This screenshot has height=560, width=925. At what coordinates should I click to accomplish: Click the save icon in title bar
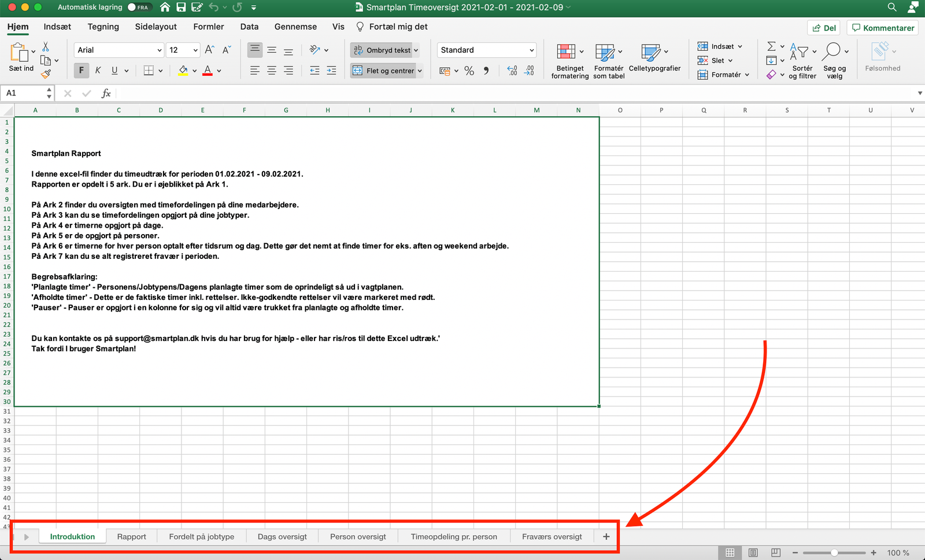[x=181, y=8]
